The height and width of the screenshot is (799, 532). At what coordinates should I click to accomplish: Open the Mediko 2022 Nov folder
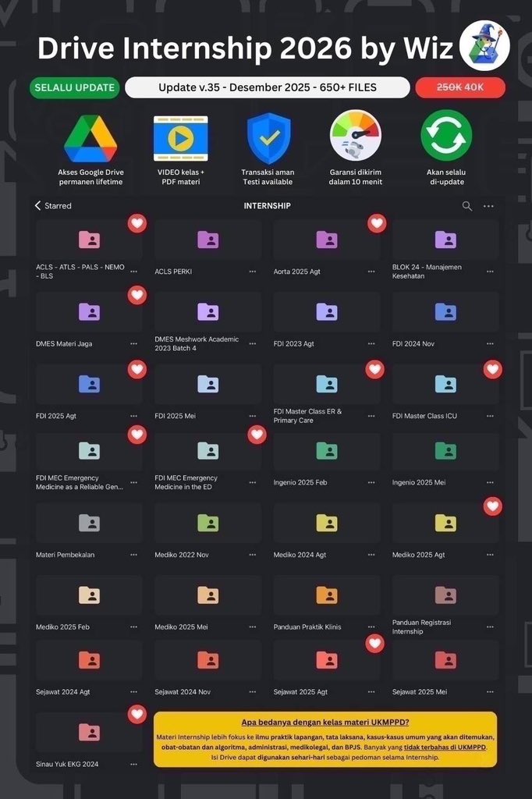[x=208, y=532]
